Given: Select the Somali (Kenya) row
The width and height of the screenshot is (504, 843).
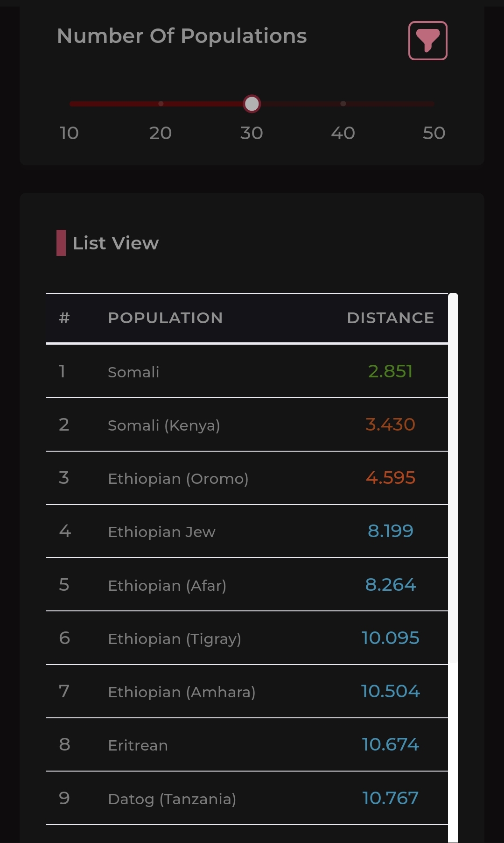Looking at the screenshot, I should point(247,425).
